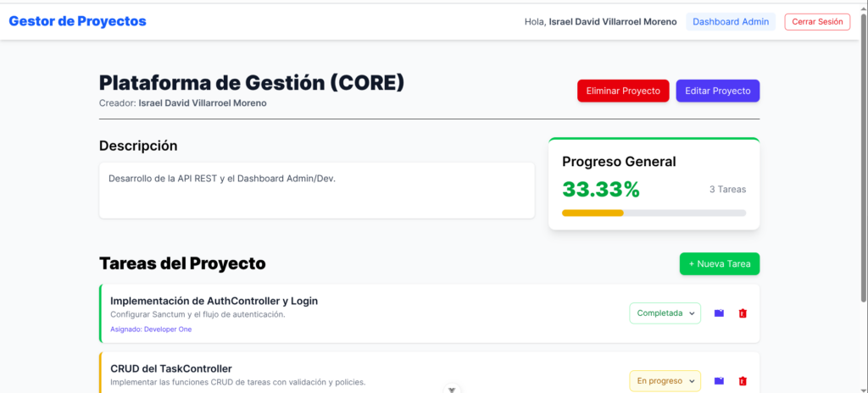Click the project description text box
Image resolution: width=868 pixels, height=393 pixels.
pyautogui.click(x=316, y=191)
